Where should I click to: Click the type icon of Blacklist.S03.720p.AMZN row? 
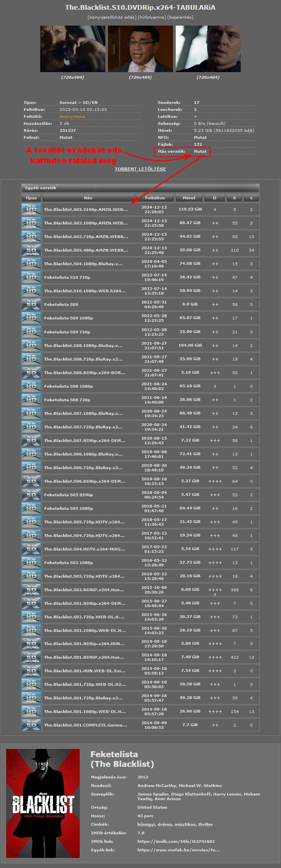(x=31, y=236)
